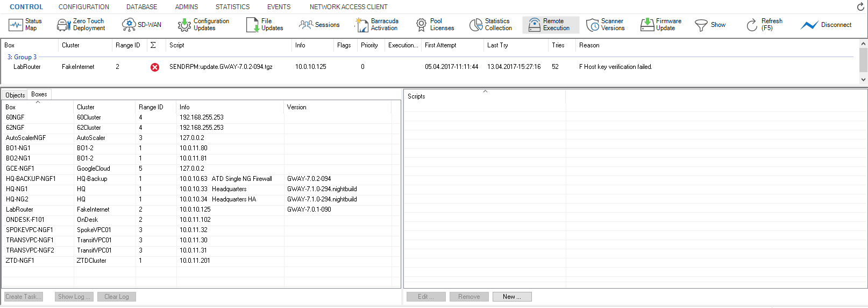Click the sigma column header
The width and height of the screenshot is (868, 308).
[x=153, y=45]
